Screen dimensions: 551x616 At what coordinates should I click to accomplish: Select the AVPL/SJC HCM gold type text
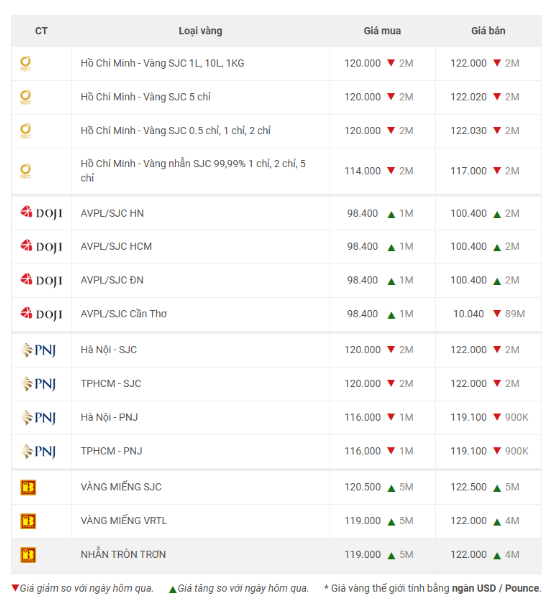click(116, 246)
